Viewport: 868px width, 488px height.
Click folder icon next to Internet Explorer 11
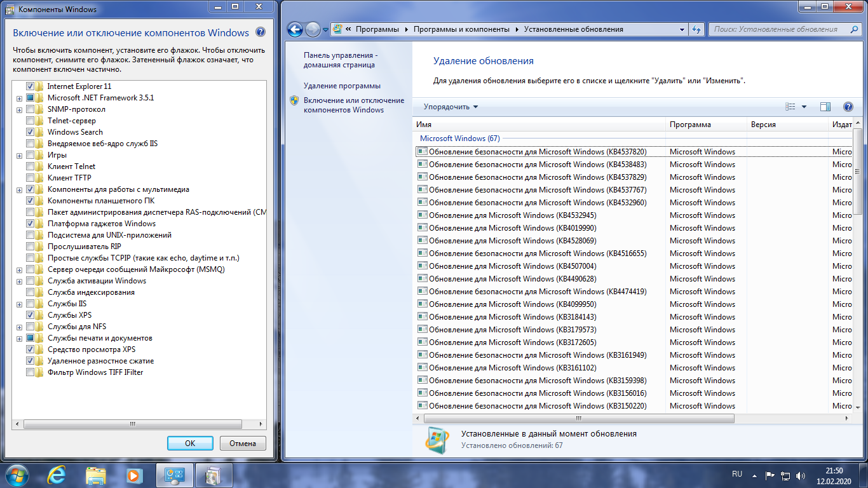point(40,86)
